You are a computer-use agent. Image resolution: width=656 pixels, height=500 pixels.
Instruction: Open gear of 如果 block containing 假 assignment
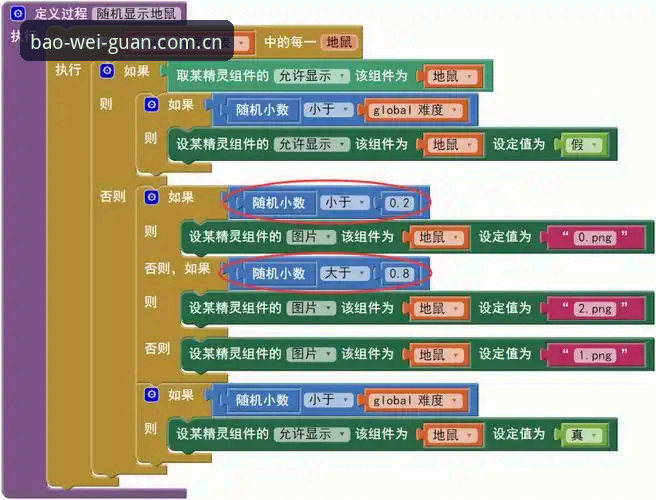[x=151, y=104]
